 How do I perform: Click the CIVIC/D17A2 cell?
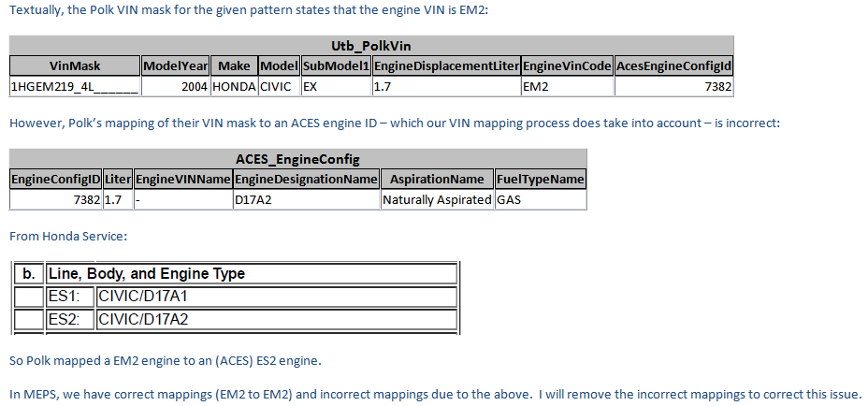pyautogui.click(x=276, y=319)
